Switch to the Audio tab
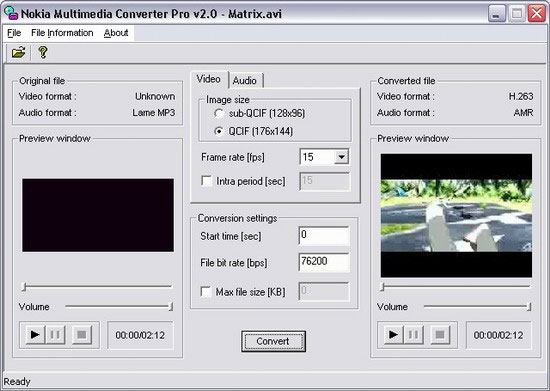Image resolution: width=550 pixels, height=391 pixels. (x=245, y=81)
